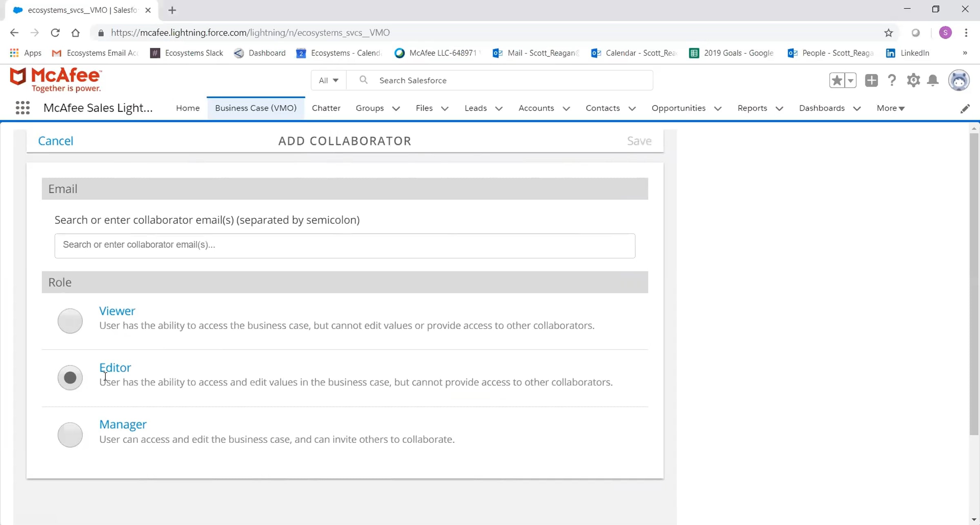Bookmark page with browser star icon

pyautogui.click(x=889, y=33)
